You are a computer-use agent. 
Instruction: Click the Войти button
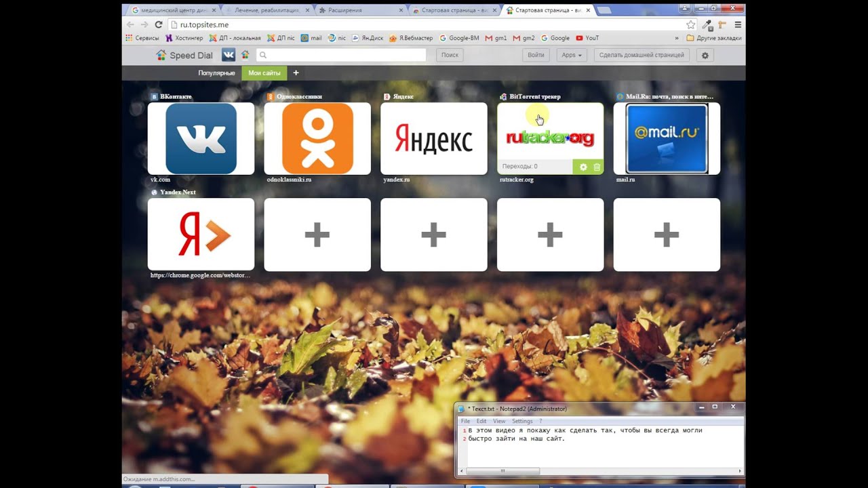pyautogui.click(x=536, y=55)
